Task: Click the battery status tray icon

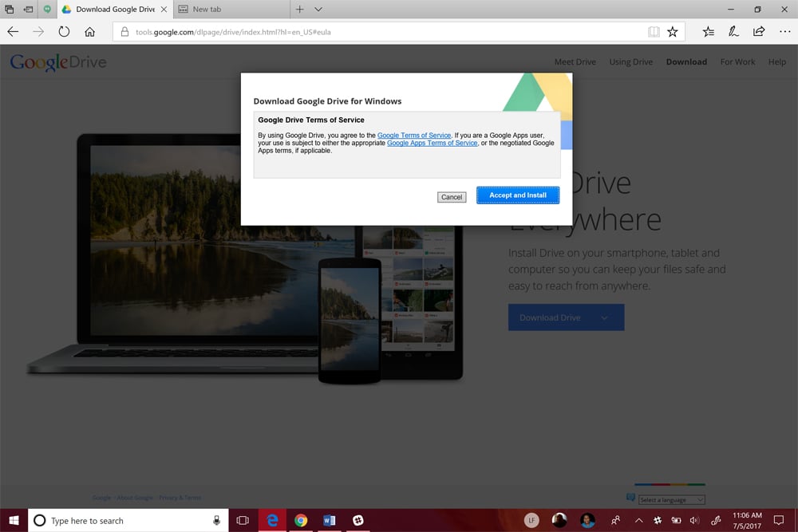Action: [x=676, y=520]
